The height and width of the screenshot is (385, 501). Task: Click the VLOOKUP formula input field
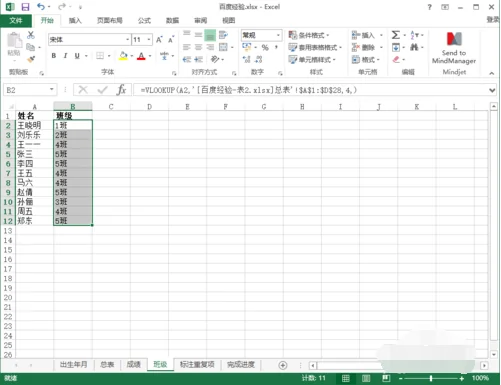click(x=310, y=90)
